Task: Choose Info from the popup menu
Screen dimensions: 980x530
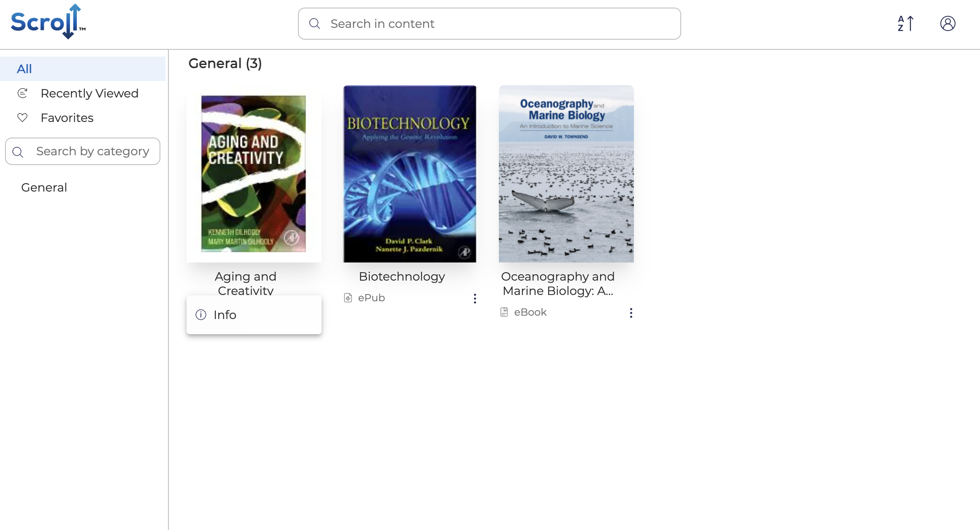Action: point(225,315)
